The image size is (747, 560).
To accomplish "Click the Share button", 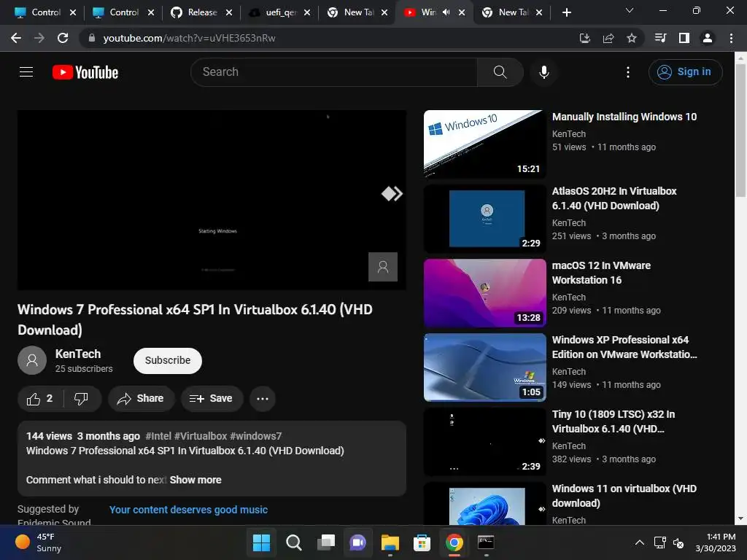I will 141,399.
